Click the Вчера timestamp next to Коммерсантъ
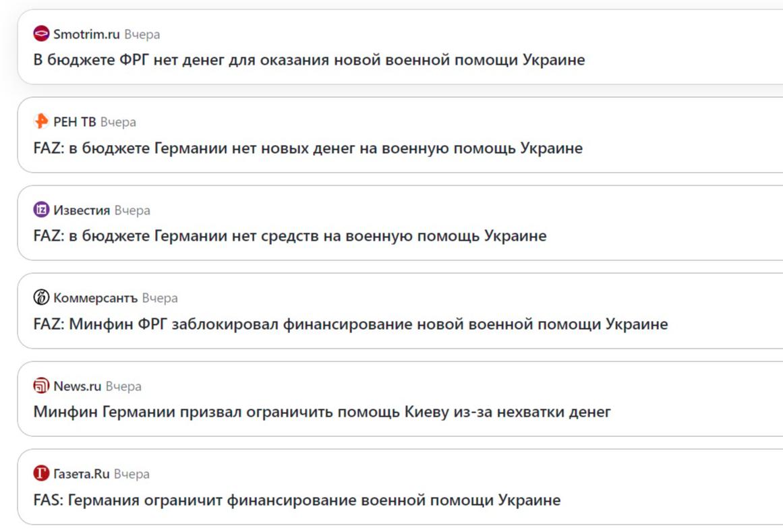The image size is (783, 532). 160,298
